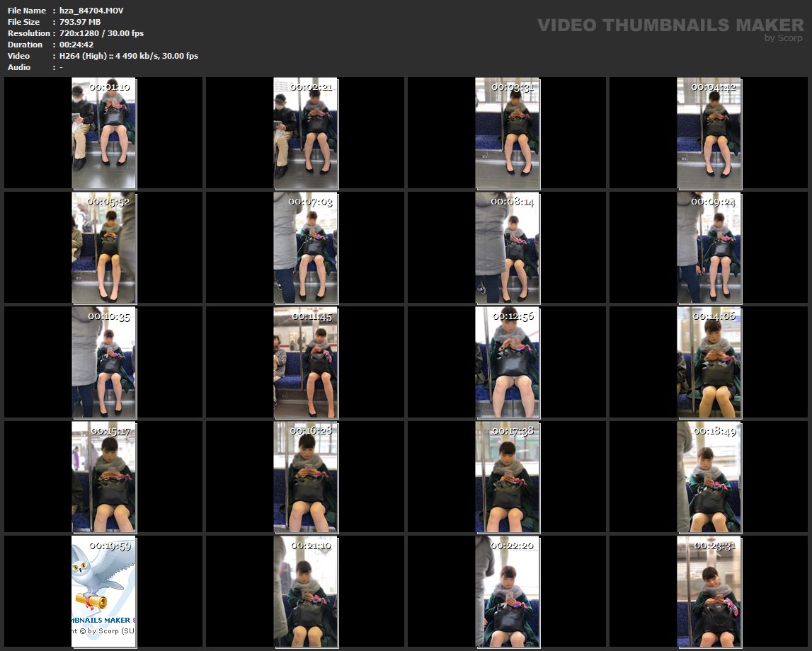The image size is (812, 651).
Task: Click the owl logo frame at 00:19:59
Action: pos(103,592)
